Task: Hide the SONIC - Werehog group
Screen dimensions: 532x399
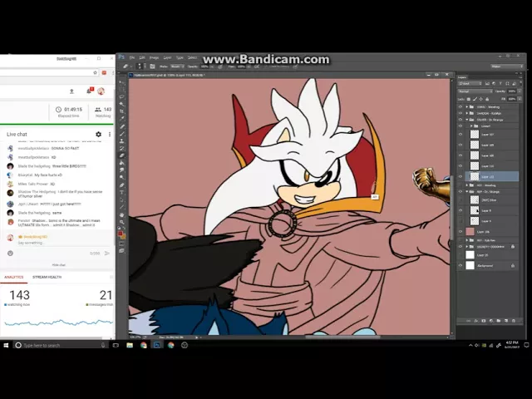Action: [461, 107]
